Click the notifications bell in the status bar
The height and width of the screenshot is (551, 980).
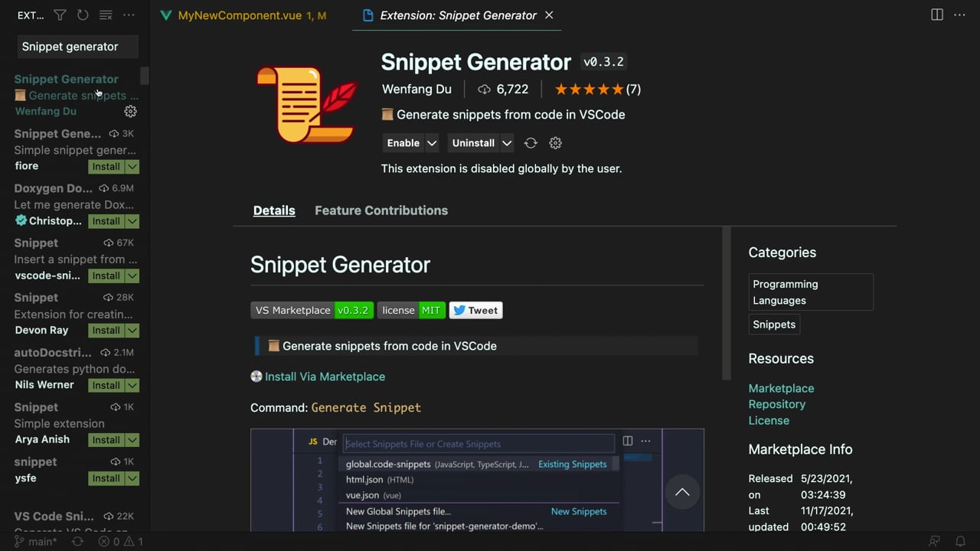pos(960,541)
